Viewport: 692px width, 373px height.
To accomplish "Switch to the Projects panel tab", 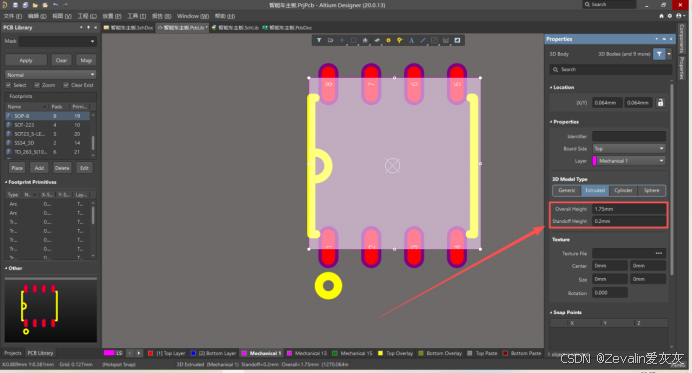I will [13, 353].
